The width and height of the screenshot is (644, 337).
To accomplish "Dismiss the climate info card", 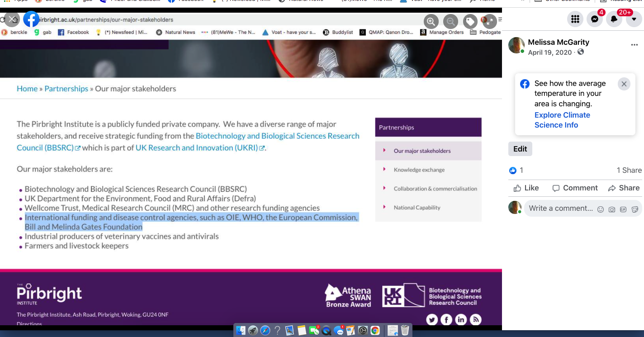I will click(624, 84).
